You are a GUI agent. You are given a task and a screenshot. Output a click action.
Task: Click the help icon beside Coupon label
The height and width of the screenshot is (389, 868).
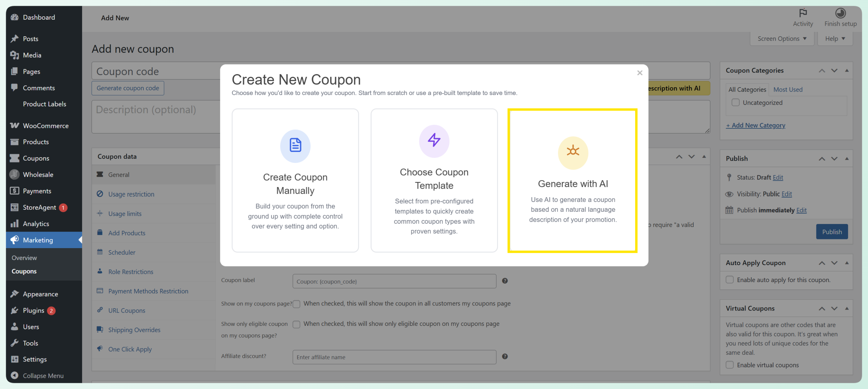(505, 281)
